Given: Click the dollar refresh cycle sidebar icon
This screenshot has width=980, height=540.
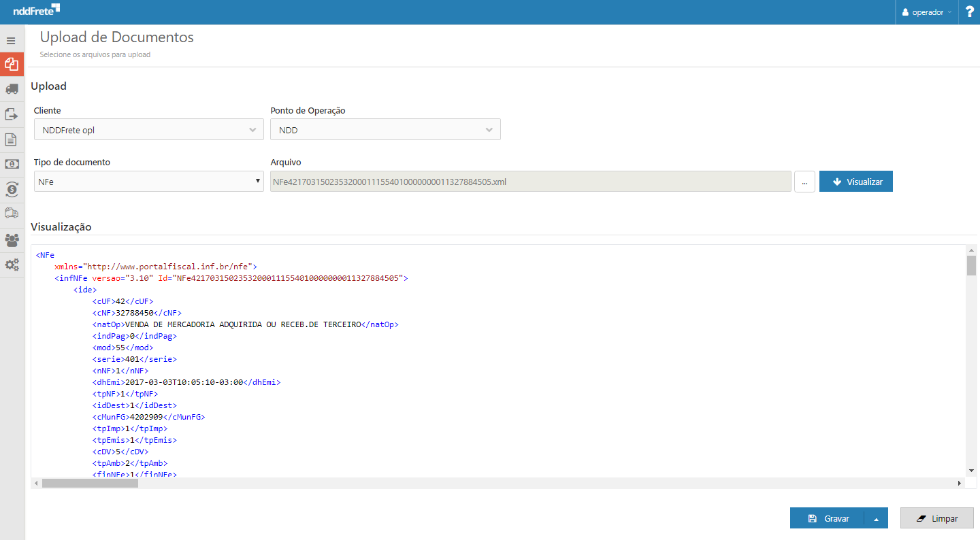Looking at the screenshot, I should tap(11, 189).
